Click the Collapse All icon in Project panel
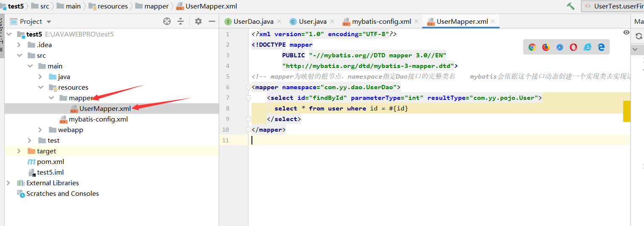Image resolution: width=644 pixels, height=226 pixels. pyautogui.click(x=181, y=21)
